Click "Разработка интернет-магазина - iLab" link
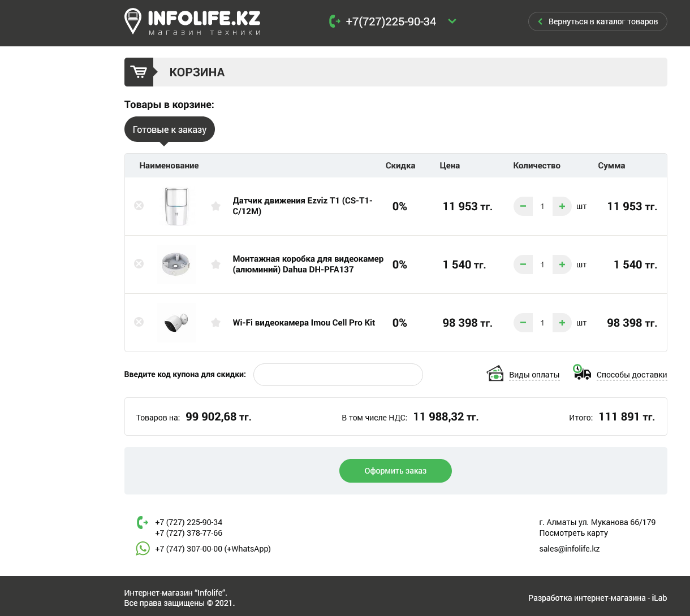Image resolution: width=690 pixels, height=616 pixels. click(x=598, y=598)
